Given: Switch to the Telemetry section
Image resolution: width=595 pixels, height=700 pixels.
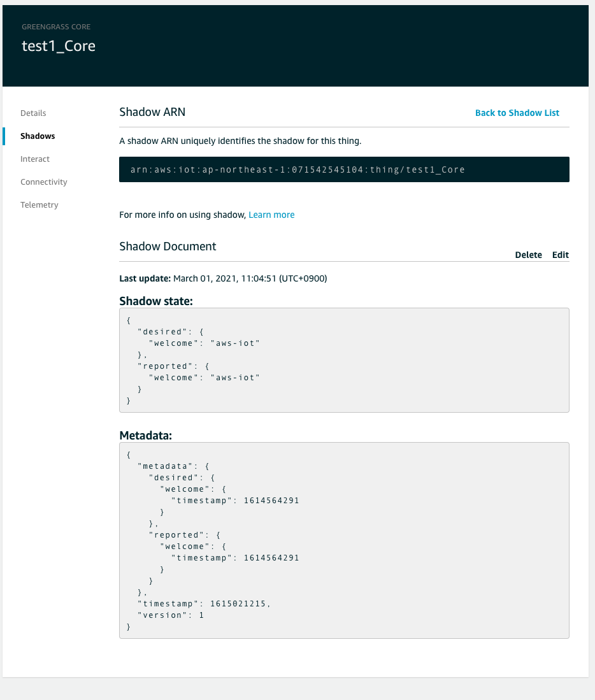Looking at the screenshot, I should 39,205.
